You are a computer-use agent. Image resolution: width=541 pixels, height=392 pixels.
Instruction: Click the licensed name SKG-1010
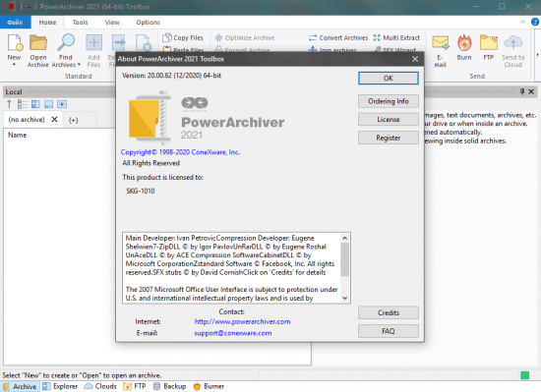pos(141,191)
